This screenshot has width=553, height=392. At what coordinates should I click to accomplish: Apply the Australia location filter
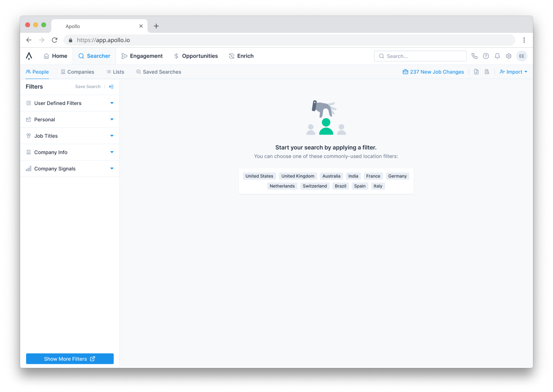(331, 176)
